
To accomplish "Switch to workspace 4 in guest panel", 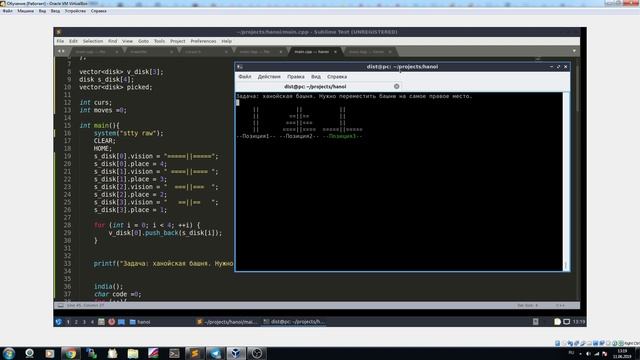I will tap(92, 322).
